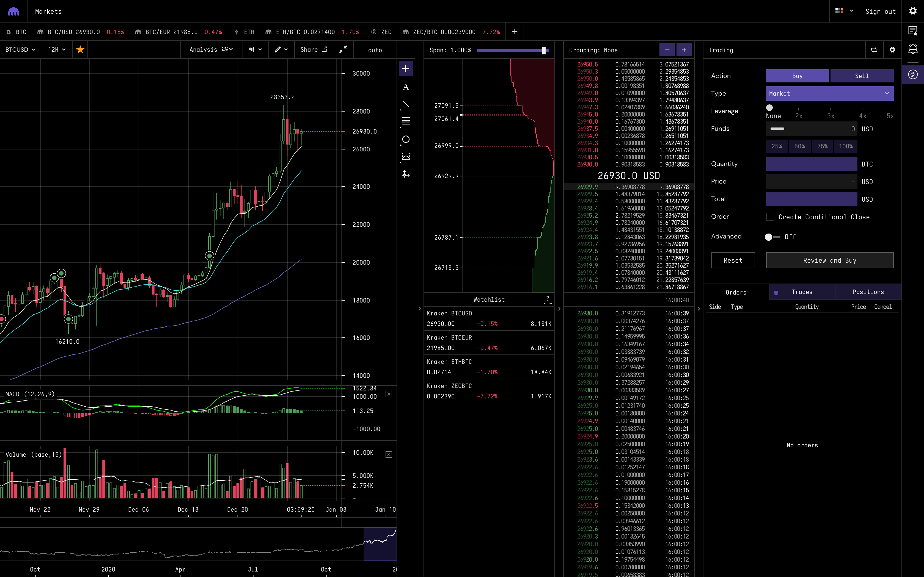The width and height of the screenshot is (924, 577).
Task: Open the Market order type dropdown
Action: click(x=830, y=93)
